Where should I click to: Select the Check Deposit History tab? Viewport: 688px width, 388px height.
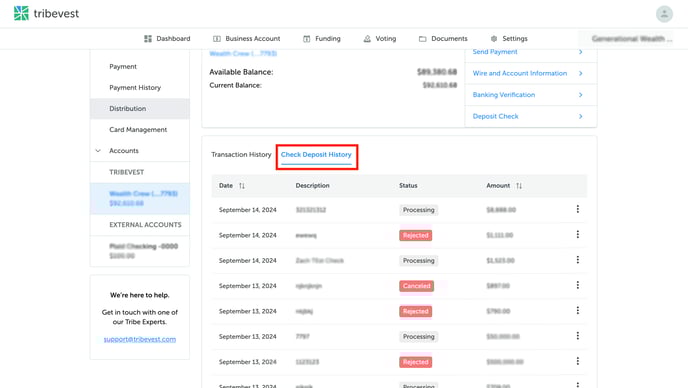(x=316, y=154)
